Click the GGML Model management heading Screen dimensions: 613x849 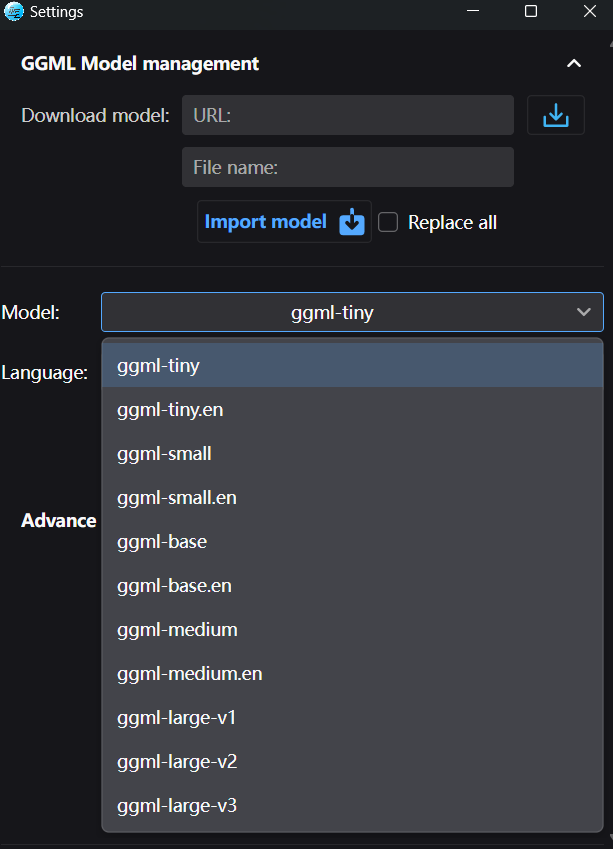tap(140, 64)
